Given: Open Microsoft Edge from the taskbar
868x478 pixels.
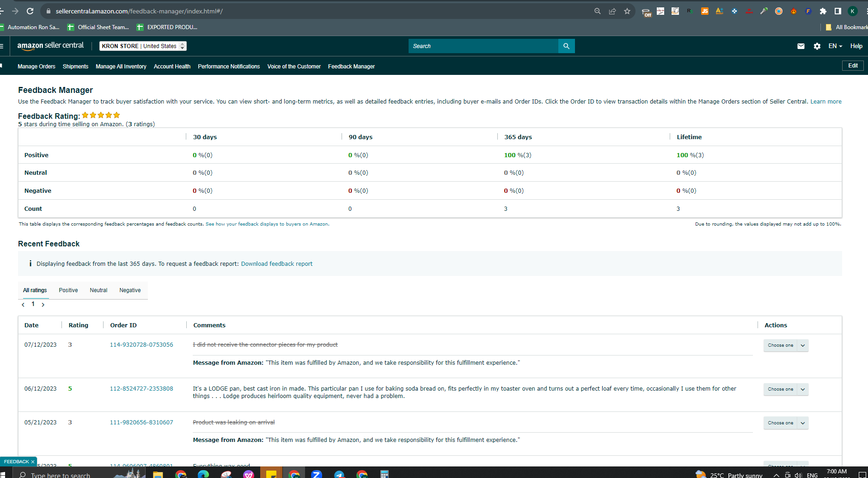Looking at the screenshot, I should tap(203, 474).
